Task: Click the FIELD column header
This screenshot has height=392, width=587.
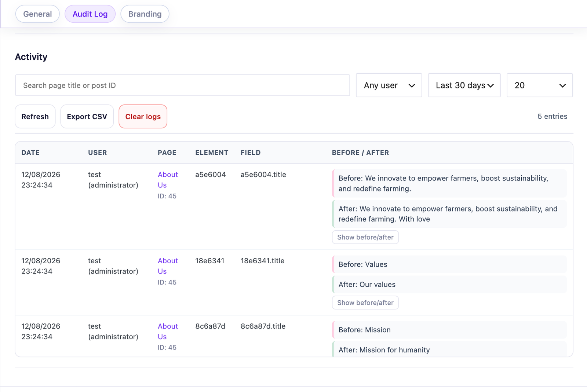Action: [251, 153]
